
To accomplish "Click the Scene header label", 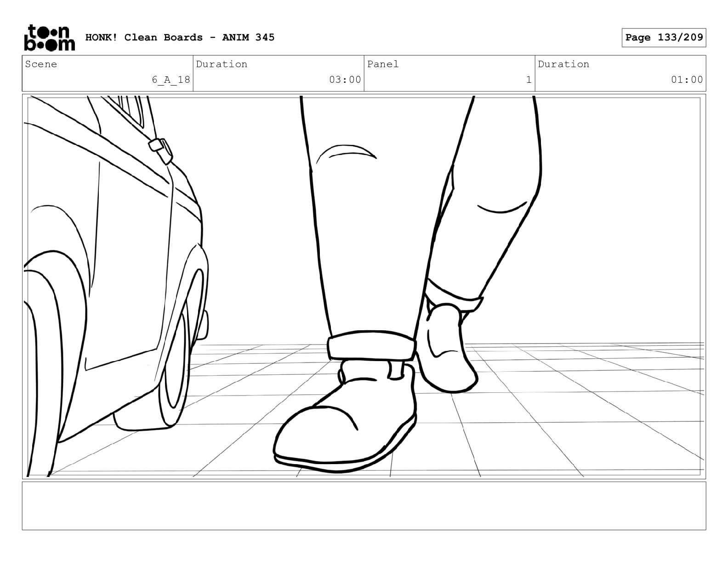I will click(x=41, y=64).
